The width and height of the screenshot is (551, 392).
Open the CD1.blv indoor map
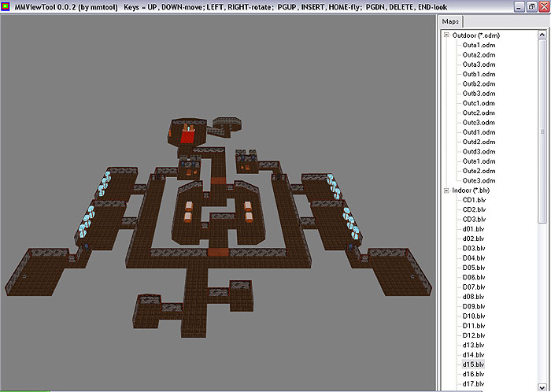point(474,200)
